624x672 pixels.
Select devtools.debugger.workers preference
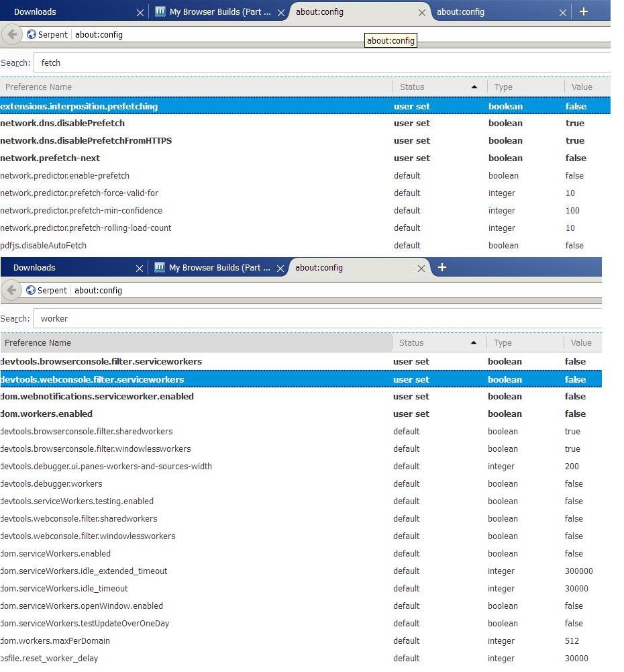301,484
